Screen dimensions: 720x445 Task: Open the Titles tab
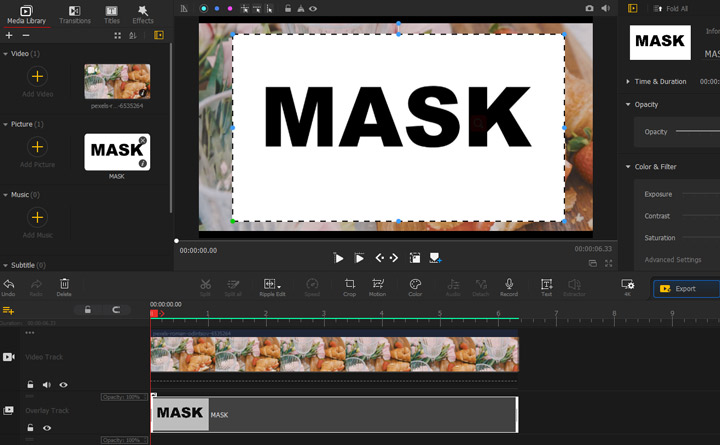click(x=112, y=15)
